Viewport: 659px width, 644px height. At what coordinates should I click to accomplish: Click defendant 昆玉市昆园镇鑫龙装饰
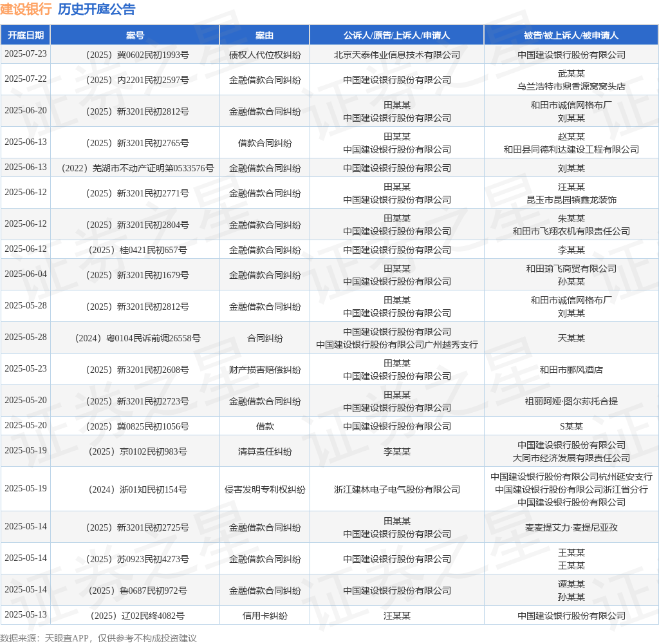571,200
